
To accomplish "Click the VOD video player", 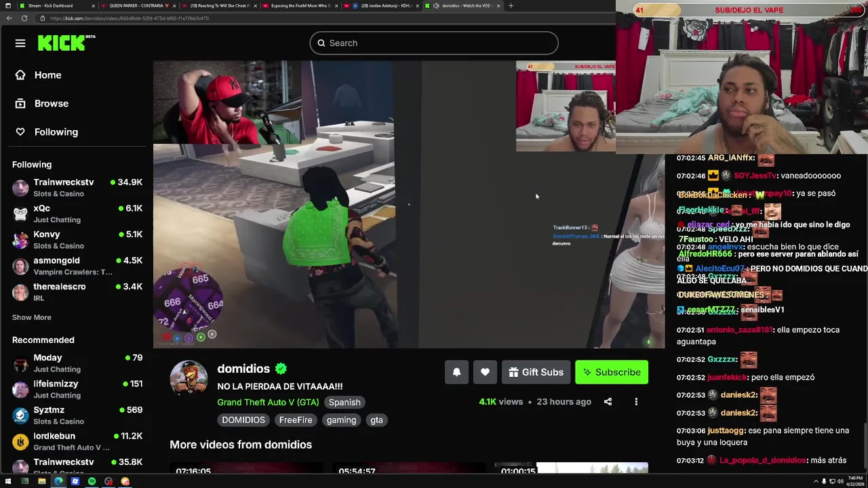I will click(409, 204).
